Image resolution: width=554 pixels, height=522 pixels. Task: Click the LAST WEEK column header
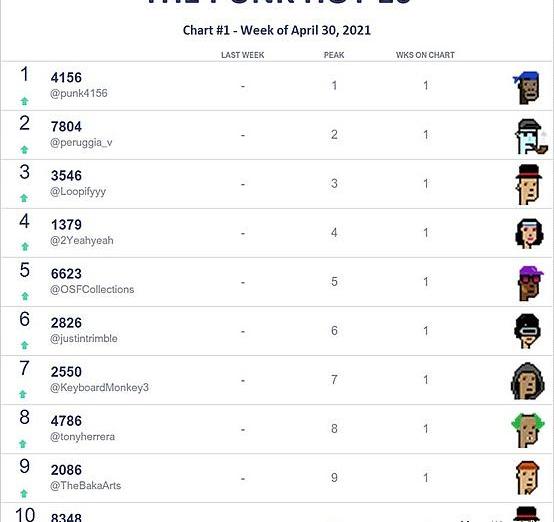coord(243,55)
